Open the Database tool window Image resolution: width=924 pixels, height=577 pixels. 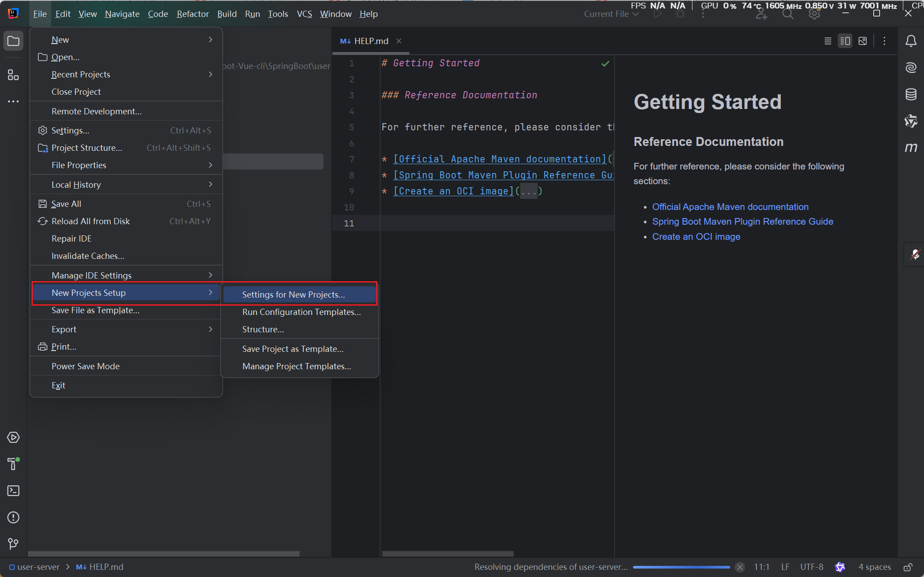point(911,94)
